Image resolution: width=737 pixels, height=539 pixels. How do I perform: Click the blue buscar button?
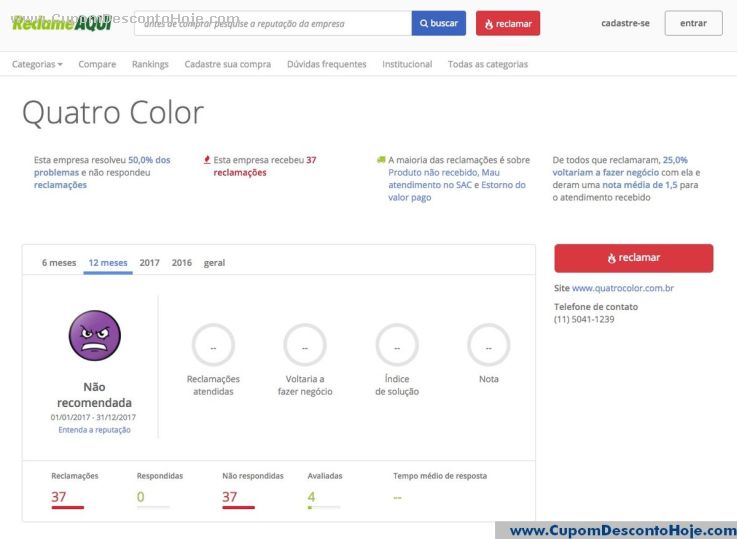(439, 23)
